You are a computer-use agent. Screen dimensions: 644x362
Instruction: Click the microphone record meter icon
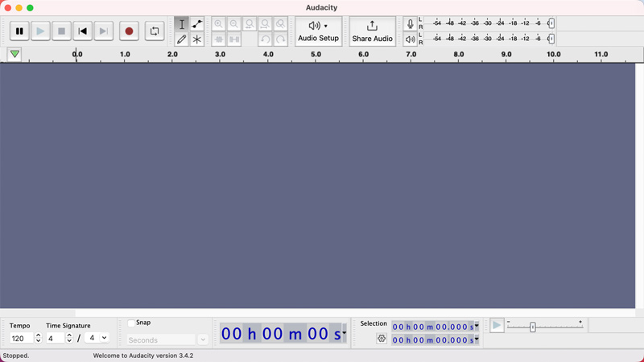410,24
